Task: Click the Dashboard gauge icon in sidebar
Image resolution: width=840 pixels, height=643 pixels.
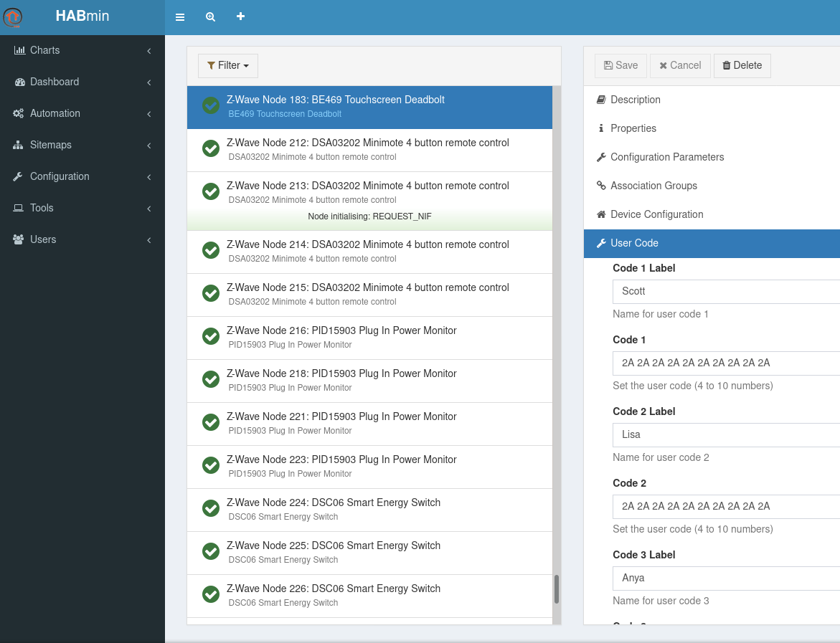Action: coord(19,82)
